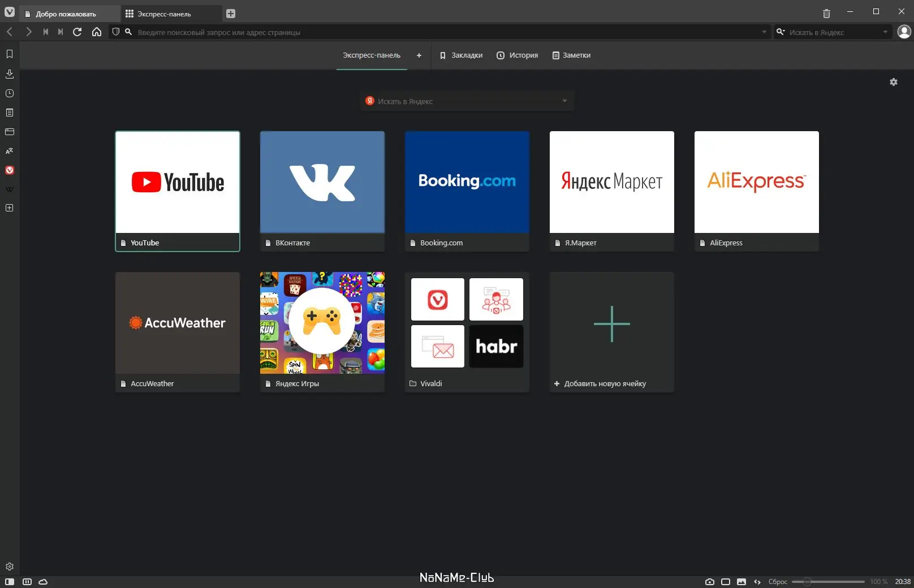914x588 pixels.
Task: Open tab tiling options in status bar
Action: click(27, 581)
